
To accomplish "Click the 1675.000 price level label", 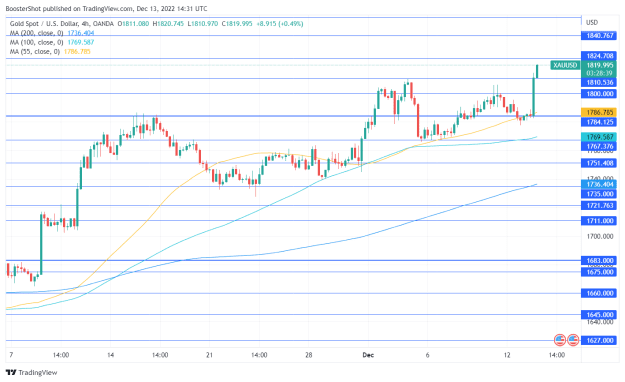I will tap(599, 272).
